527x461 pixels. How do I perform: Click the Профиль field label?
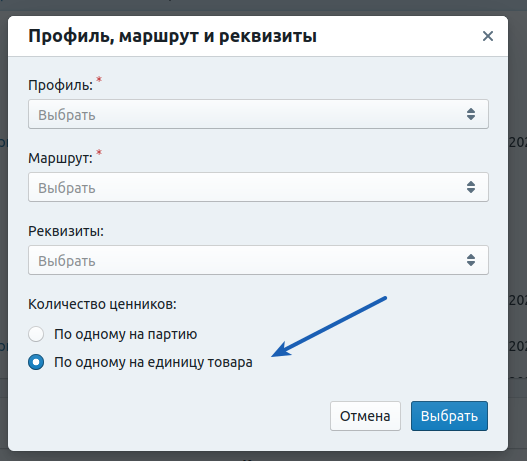[60, 85]
